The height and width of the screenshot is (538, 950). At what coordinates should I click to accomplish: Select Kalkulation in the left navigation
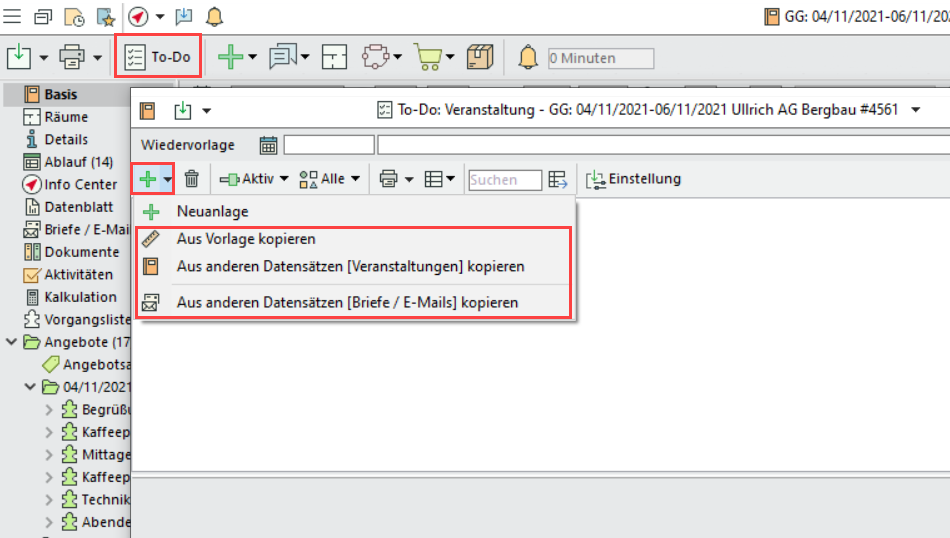tap(80, 297)
